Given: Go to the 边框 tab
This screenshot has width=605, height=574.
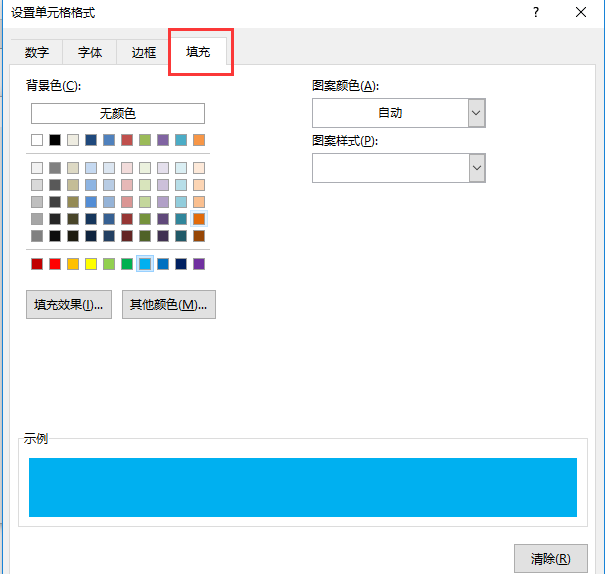Looking at the screenshot, I should [144, 53].
